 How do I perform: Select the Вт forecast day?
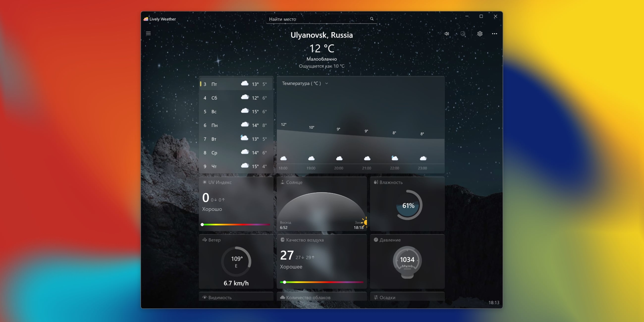click(236, 139)
